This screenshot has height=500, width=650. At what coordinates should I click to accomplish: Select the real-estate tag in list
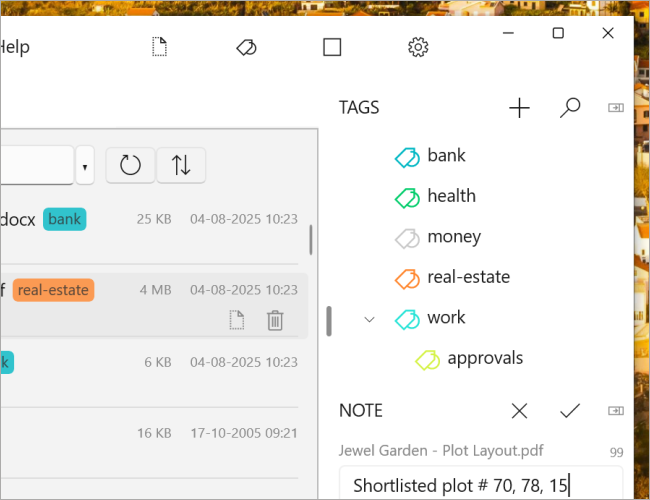pos(468,277)
